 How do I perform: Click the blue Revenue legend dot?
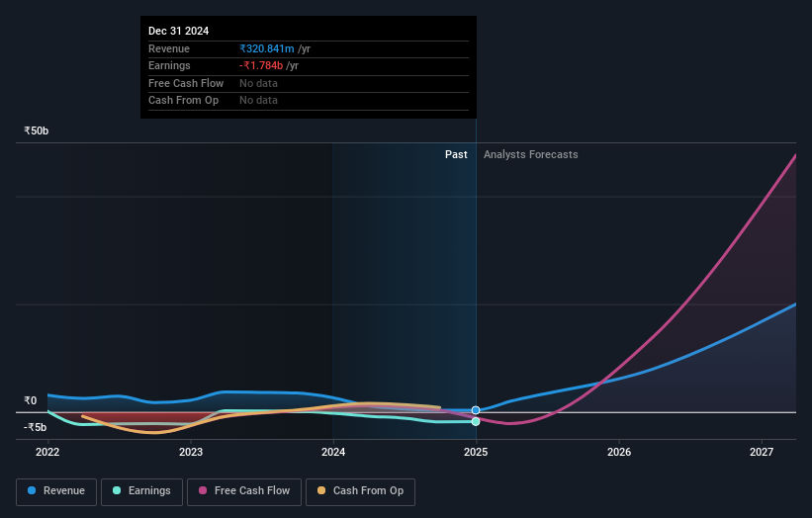pyautogui.click(x=32, y=490)
